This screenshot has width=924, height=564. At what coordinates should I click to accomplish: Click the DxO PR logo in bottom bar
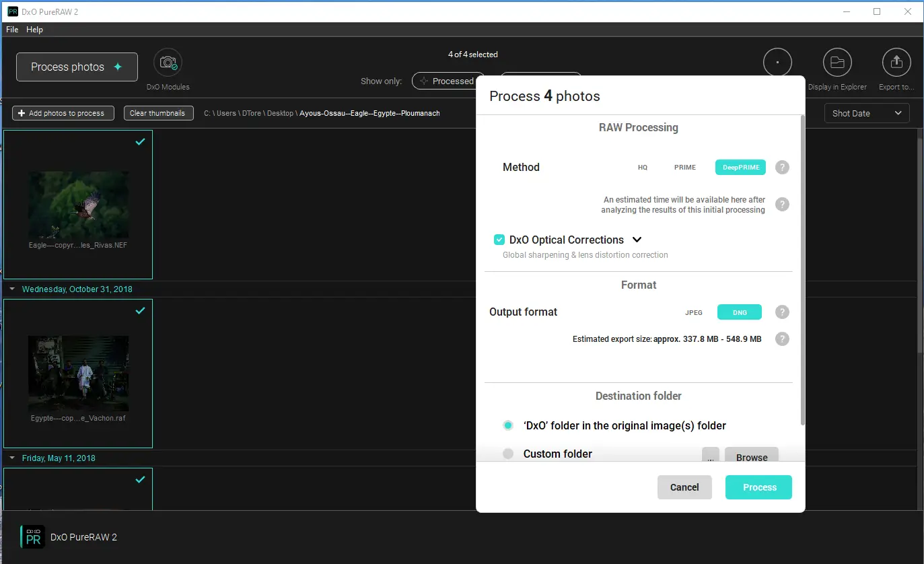33,537
